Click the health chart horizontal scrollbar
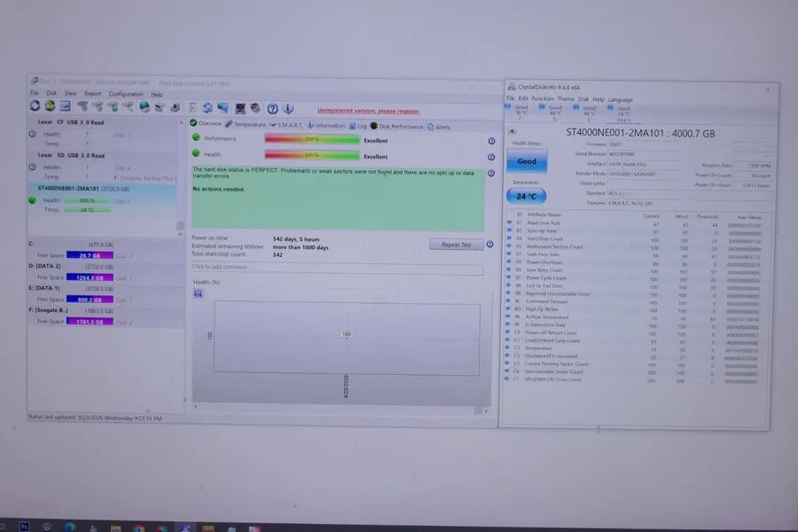This screenshot has width=798, height=532. 340,408
